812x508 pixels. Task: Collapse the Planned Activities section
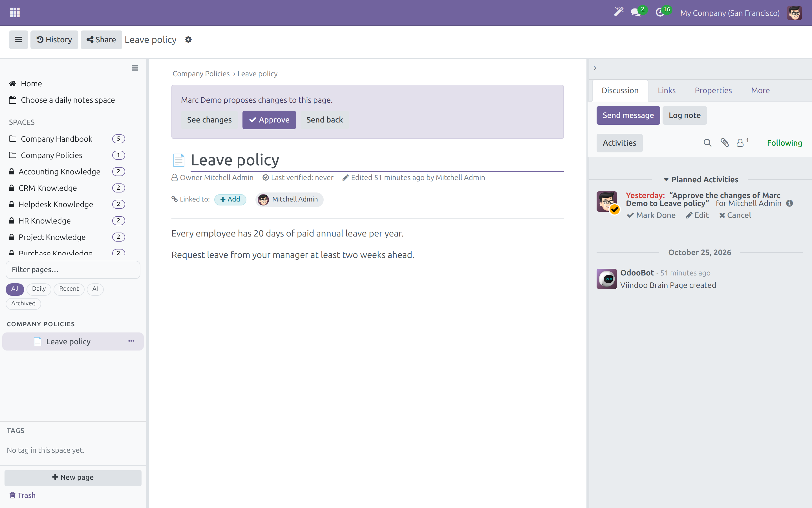701,179
